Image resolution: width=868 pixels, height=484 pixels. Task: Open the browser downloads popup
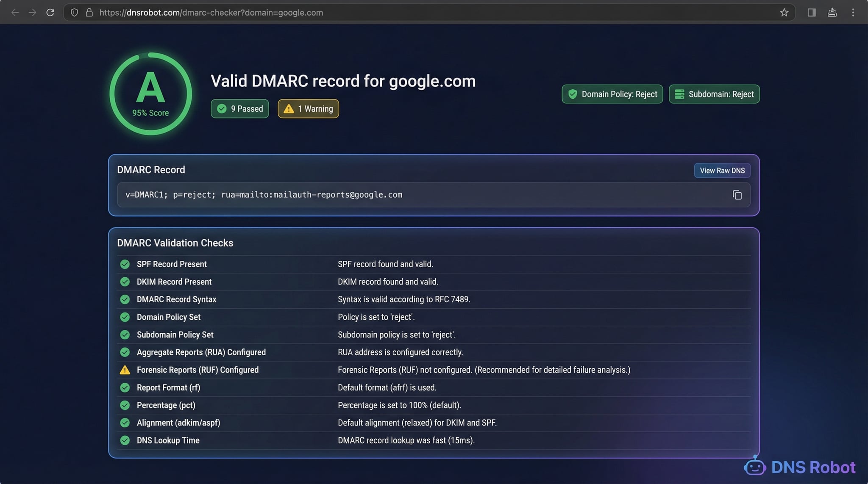click(832, 12)
